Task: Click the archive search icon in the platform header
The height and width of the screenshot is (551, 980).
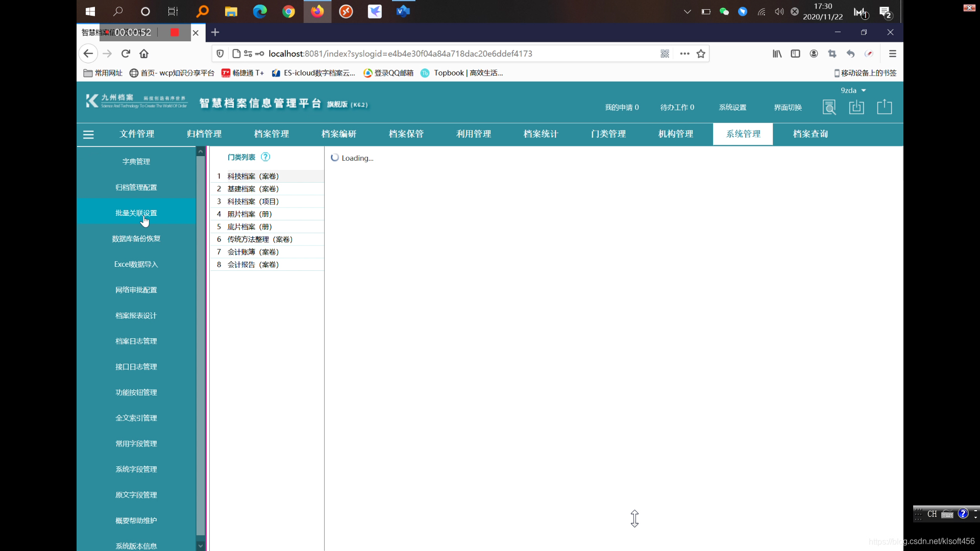Action: [829, 107]
